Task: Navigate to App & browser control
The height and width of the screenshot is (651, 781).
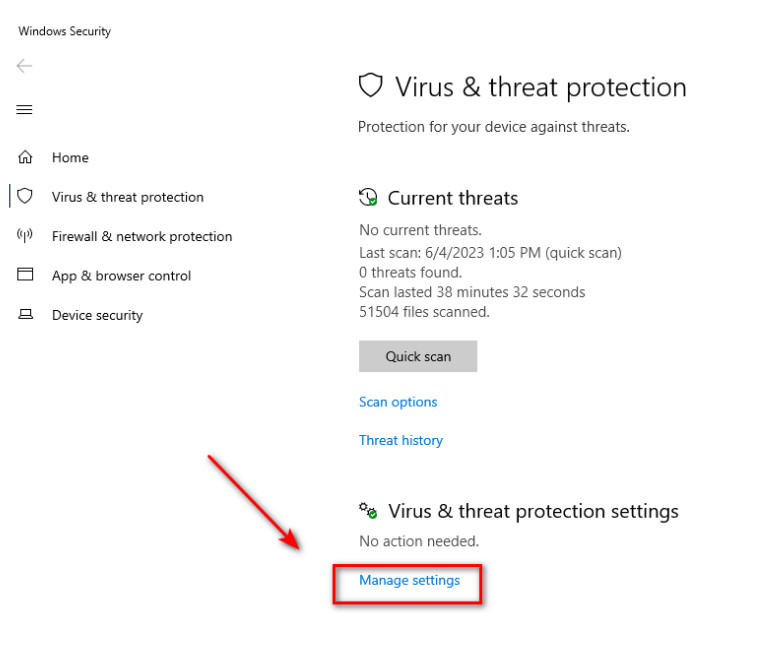Action: click(x=121, y=276)
